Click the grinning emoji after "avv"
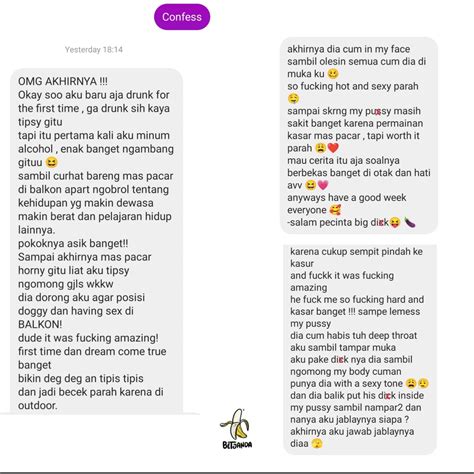The image size is (474, 474). point(310,185)
